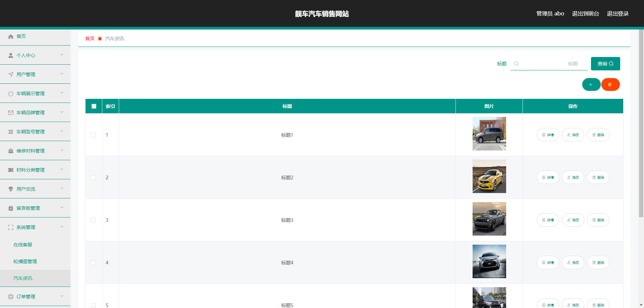Click the 管理员 abo header text
The height and width of the screenshot is (308, 644).
coord(550,14)
